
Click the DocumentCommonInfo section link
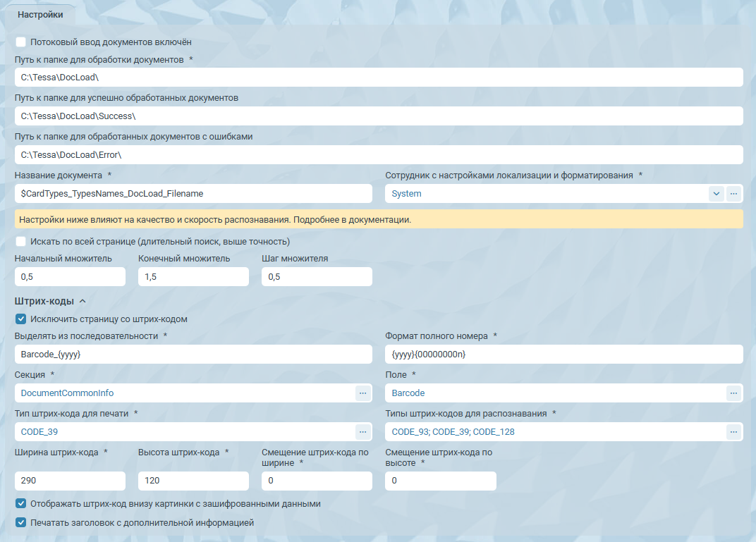pyautogui.click(x=67, y=393)
